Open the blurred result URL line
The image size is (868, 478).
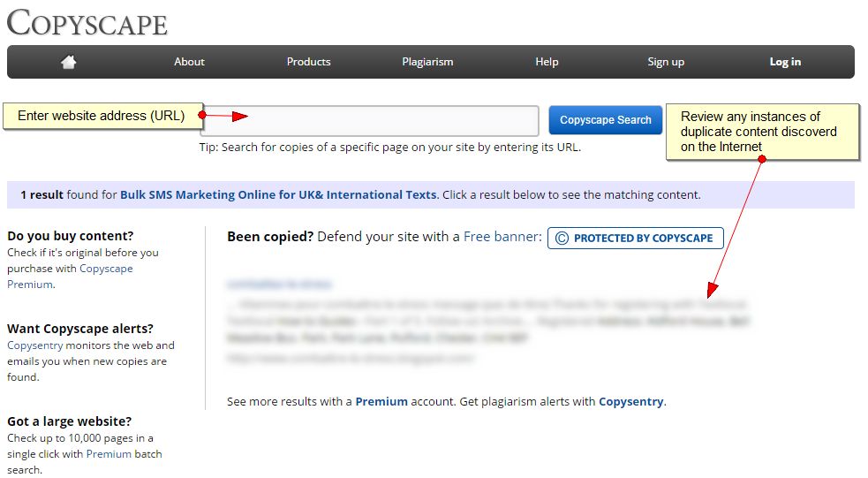coord(351,359)
